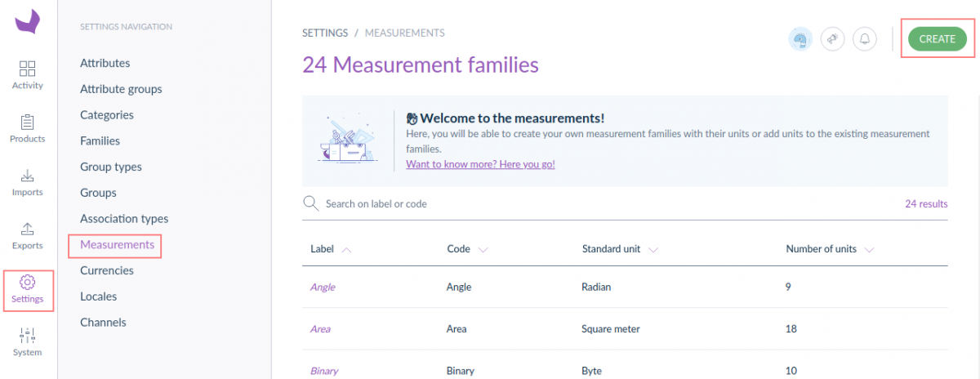Follow the 'Want to know more?' link
The image size is (980, 379).
click(480, 164)
